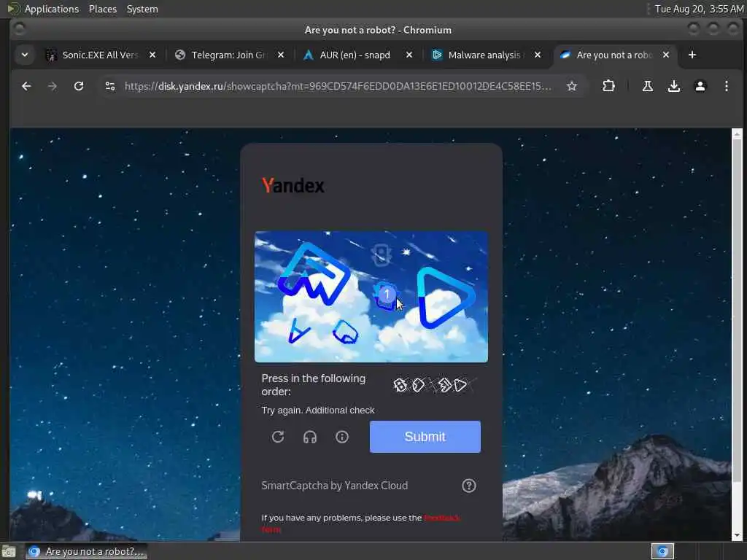This screenshot has width=747, height=560.
Task: Bookmark this page with the star
Action: tap(572, 86)
